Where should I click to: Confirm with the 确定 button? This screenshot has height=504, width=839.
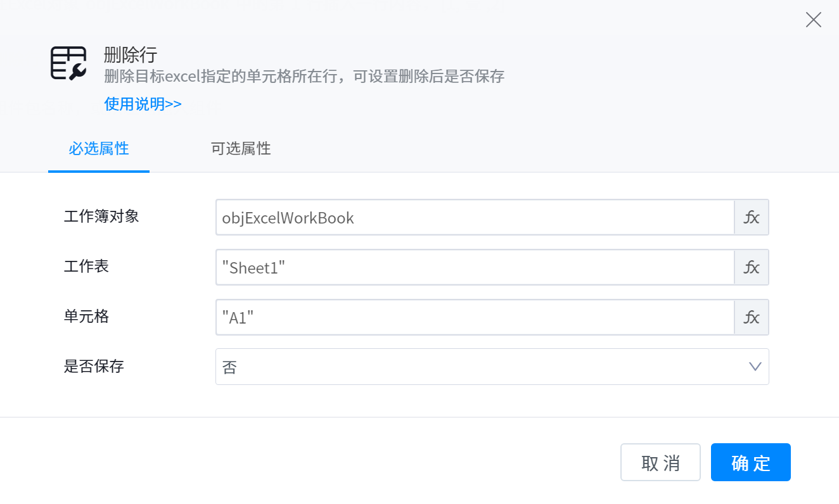tap(750, 462)
